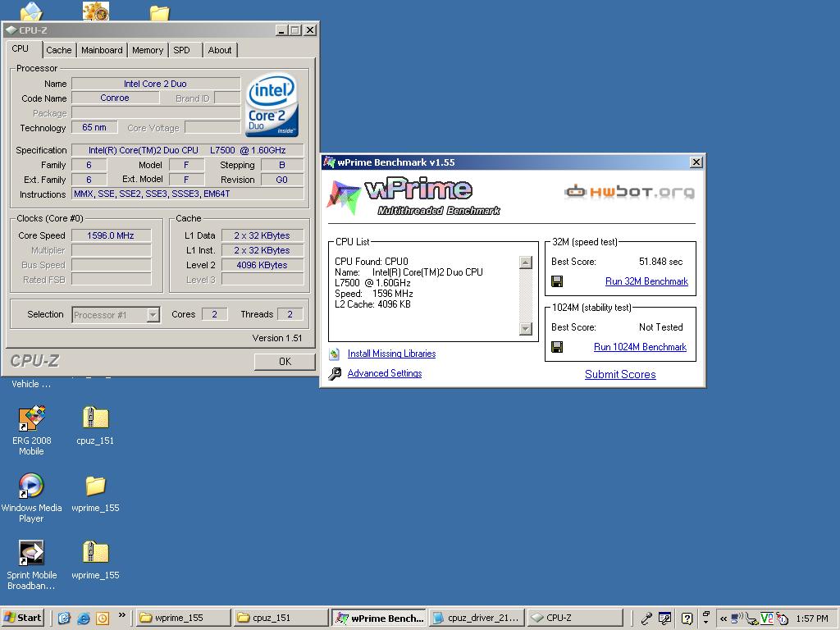Open the ERG 2008 Mobile desktop shortcut

32,431
